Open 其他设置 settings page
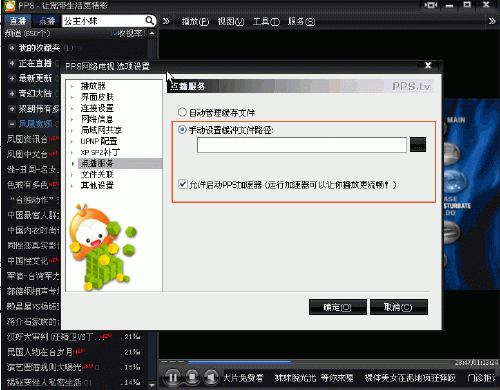Screen dimensions: 500x390 pyautogui.click(x=97, y=185)
